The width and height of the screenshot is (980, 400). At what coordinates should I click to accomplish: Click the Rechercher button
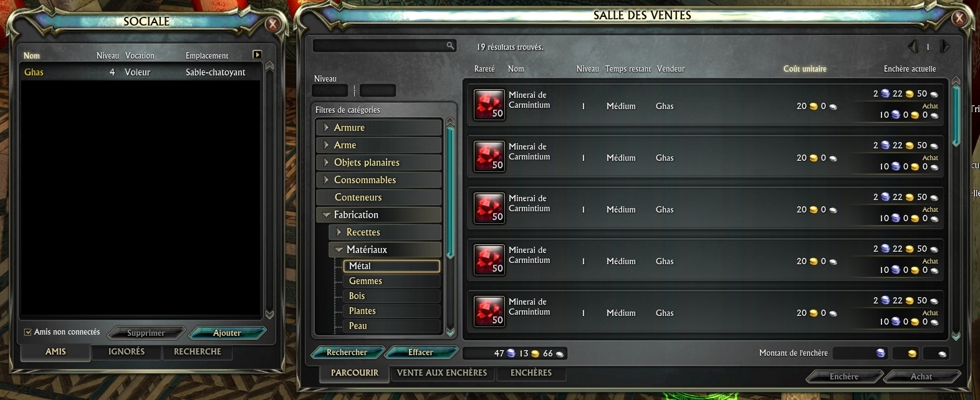point(347,352)
